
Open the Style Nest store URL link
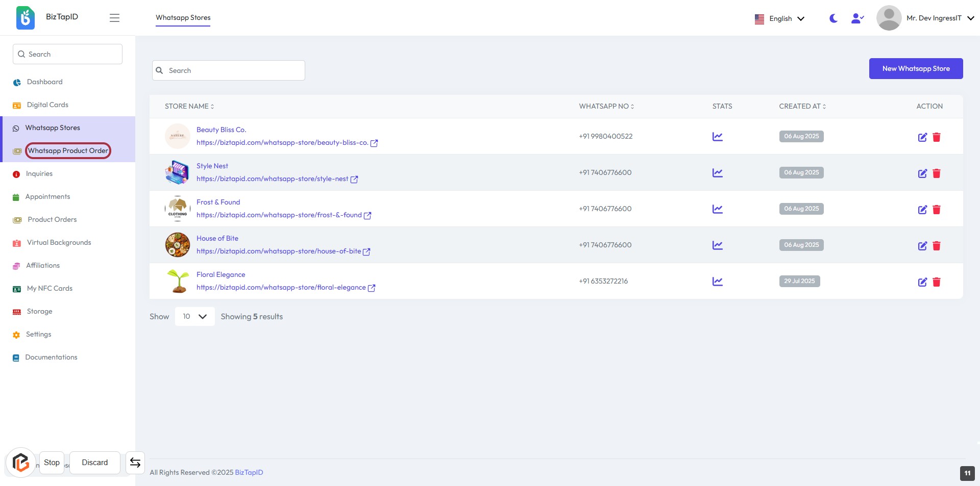coord(272,179)
